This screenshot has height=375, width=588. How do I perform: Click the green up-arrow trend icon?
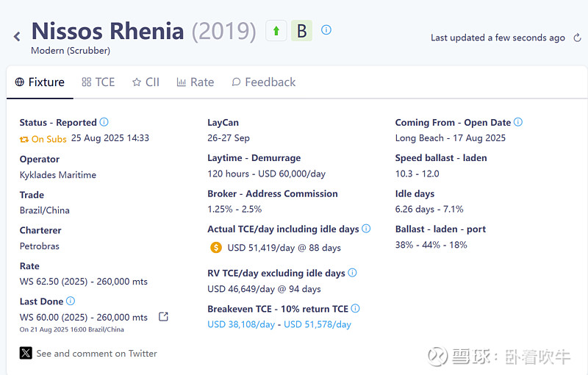[x=276, y=30]
